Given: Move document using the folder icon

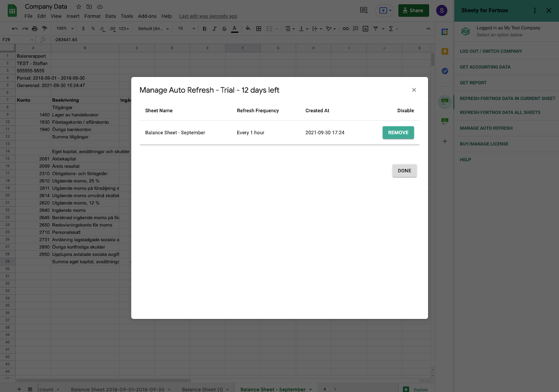Looking at the screenshot, I should 89,7.
